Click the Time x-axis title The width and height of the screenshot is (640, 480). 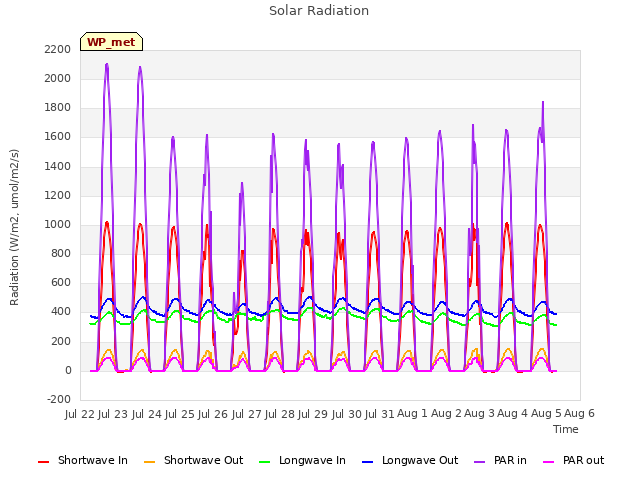[x=566, y=429]
